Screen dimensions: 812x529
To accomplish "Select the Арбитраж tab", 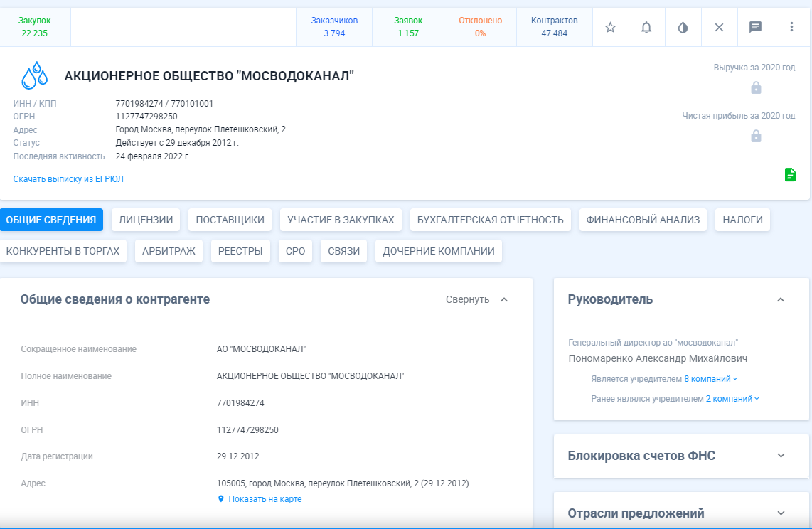I will tap(169, 251).
